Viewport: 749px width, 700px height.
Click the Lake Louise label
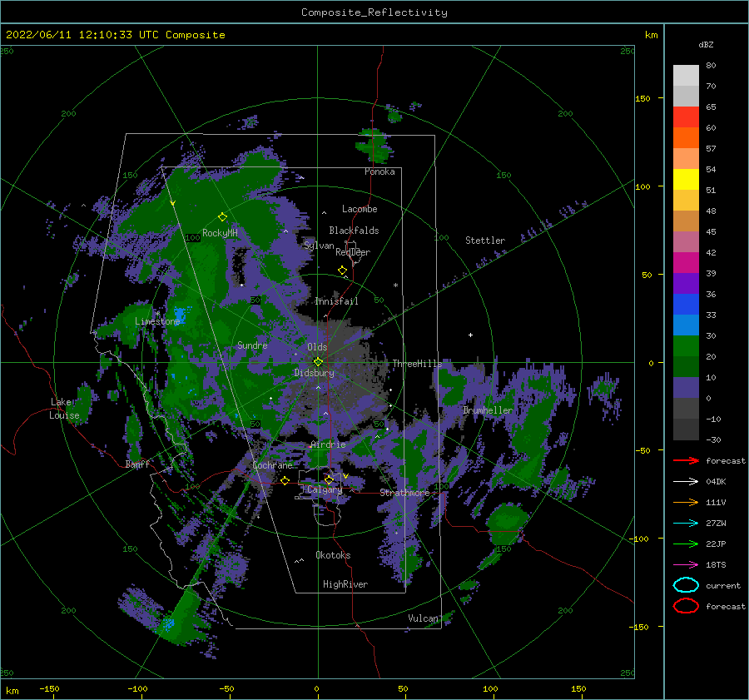click(64, 409)
